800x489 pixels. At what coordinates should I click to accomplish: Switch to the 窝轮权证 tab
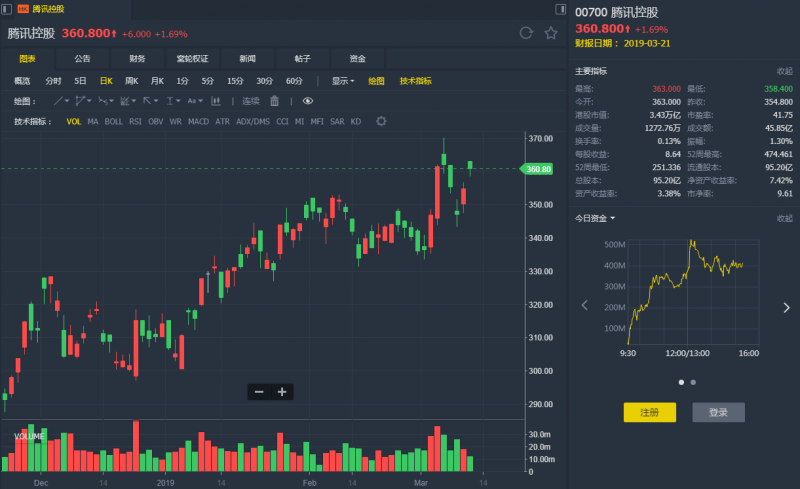[x=192, y=59]
